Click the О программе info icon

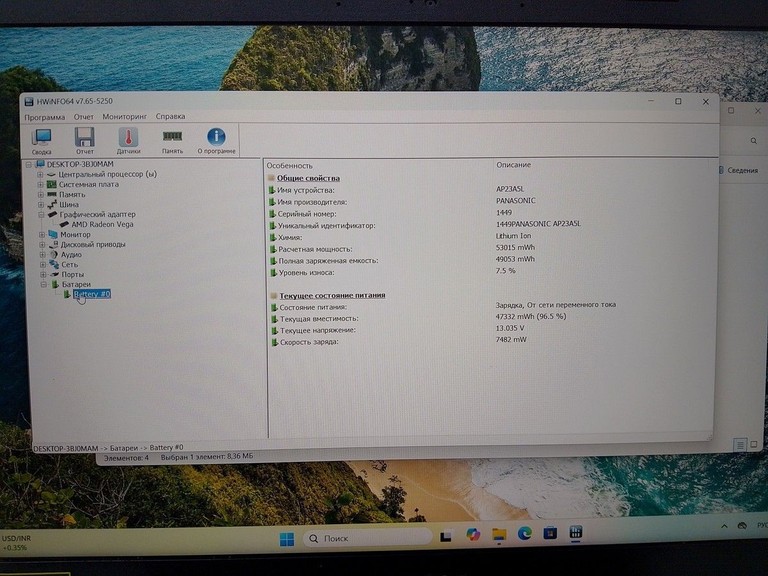point(216,141)
